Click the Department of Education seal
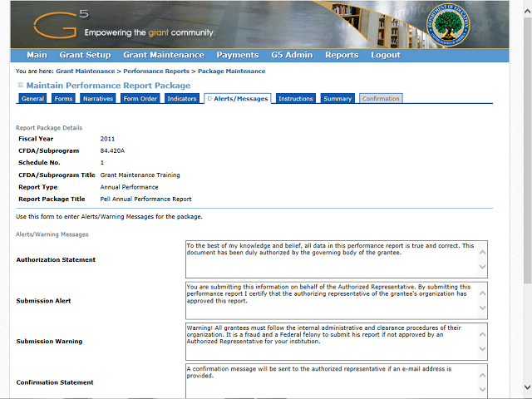The image size is (532, 399). click(x=448, y=25)
